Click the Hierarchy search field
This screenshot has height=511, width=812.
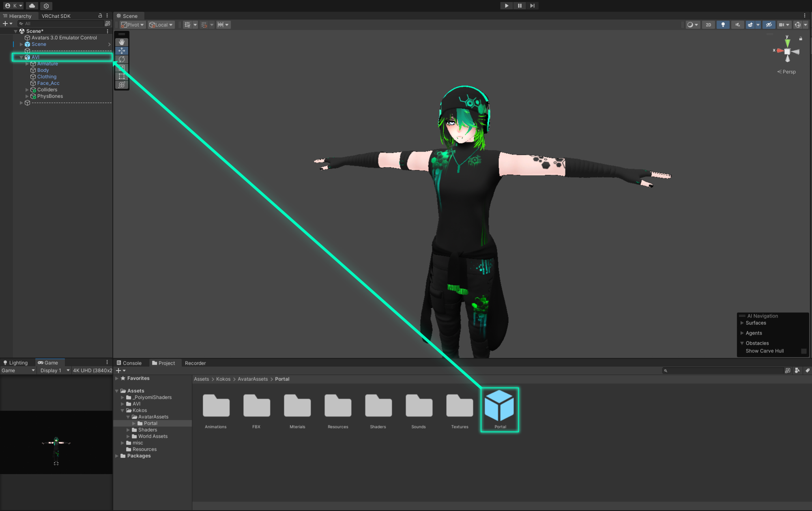pyautogui.click(x=61, y=24)
